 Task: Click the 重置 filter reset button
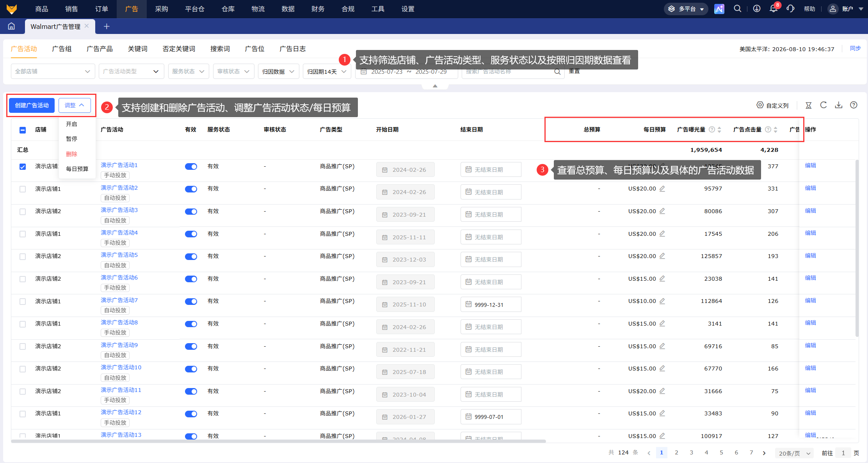tap(574, 71)
